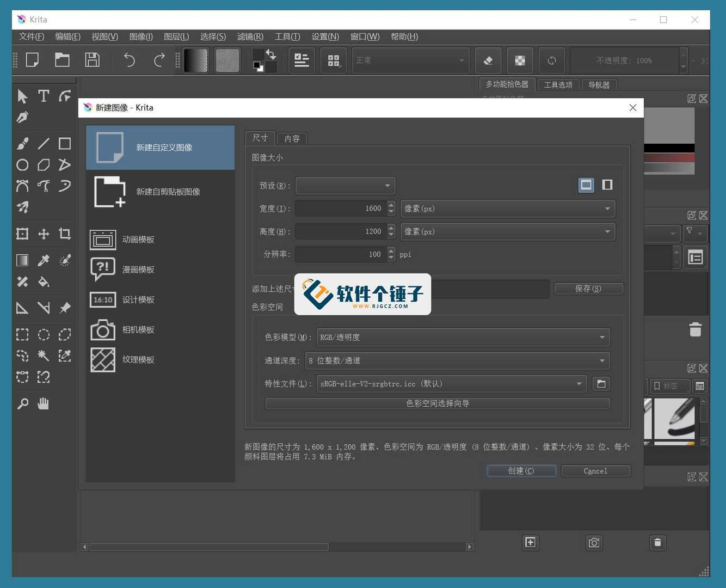Image resolution: width=726 pixels, height=588 pixels.
Task: Open the color model RGB/透明度 dropdown
Action: tap(463, 338)
